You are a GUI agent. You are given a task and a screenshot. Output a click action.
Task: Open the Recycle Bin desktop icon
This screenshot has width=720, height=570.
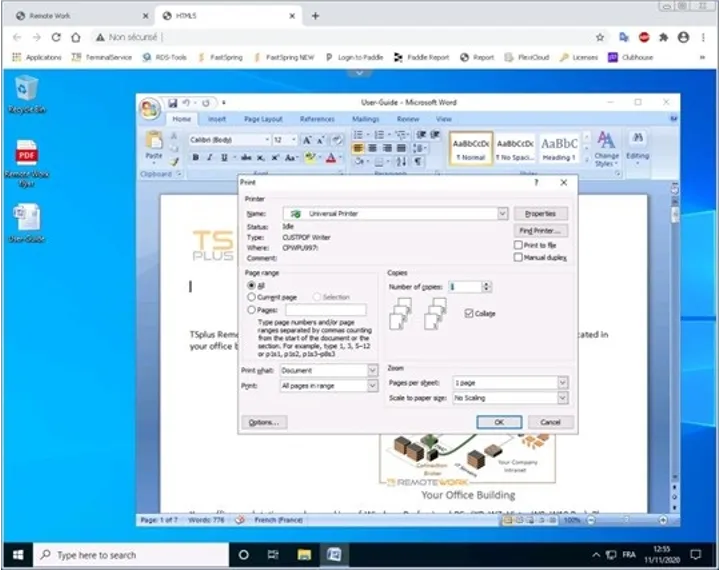pyautogui.click(x=27, y=95)
